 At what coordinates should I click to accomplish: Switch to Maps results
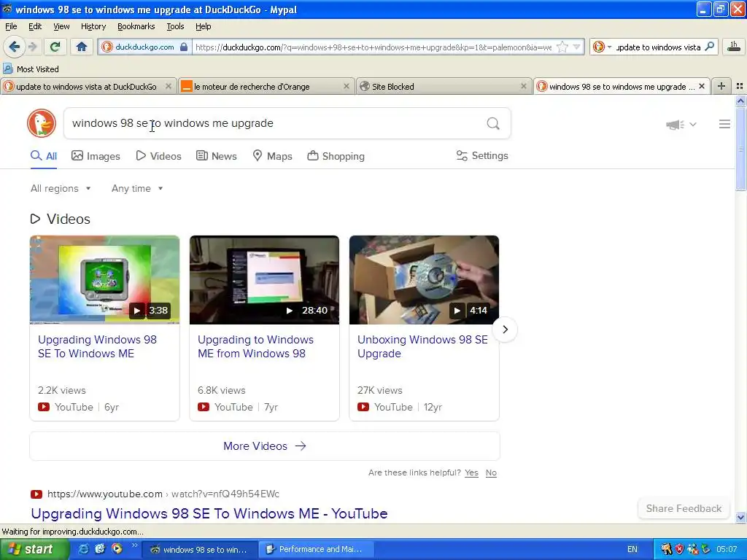click(273, 156)
